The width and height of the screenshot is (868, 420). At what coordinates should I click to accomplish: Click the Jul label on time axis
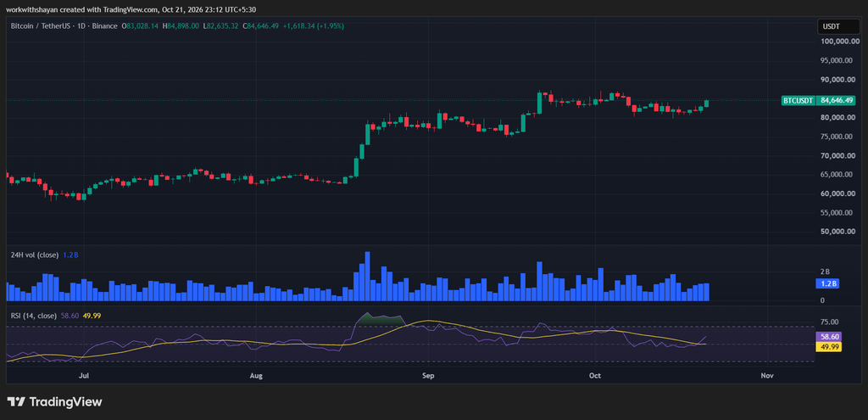[84, 376]
